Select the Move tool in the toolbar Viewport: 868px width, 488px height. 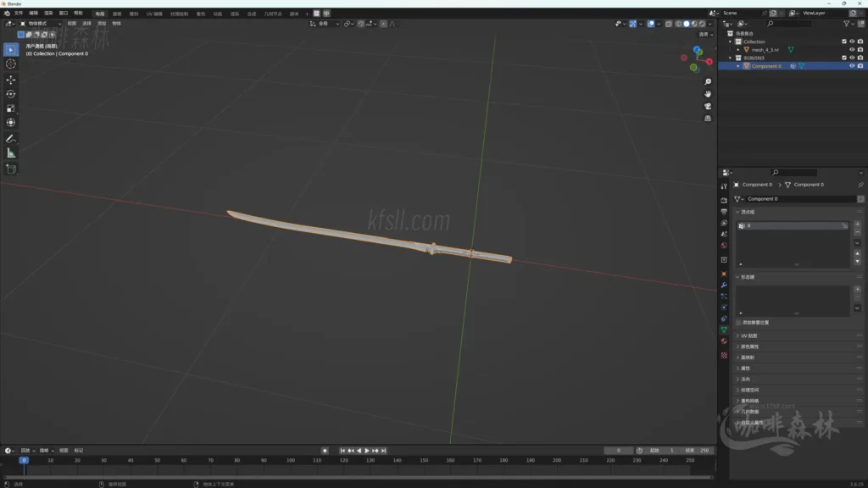coord(10,80)
